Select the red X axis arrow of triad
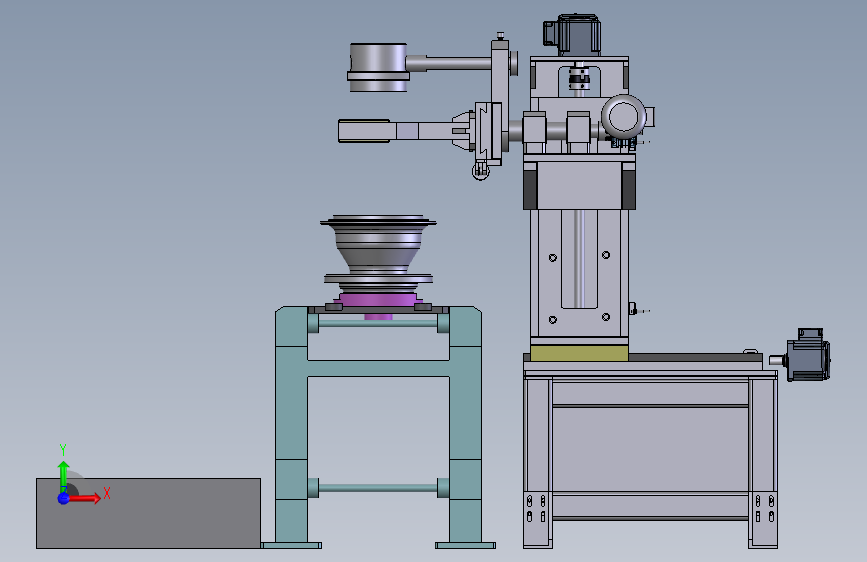867x562 pixels. 85,498
